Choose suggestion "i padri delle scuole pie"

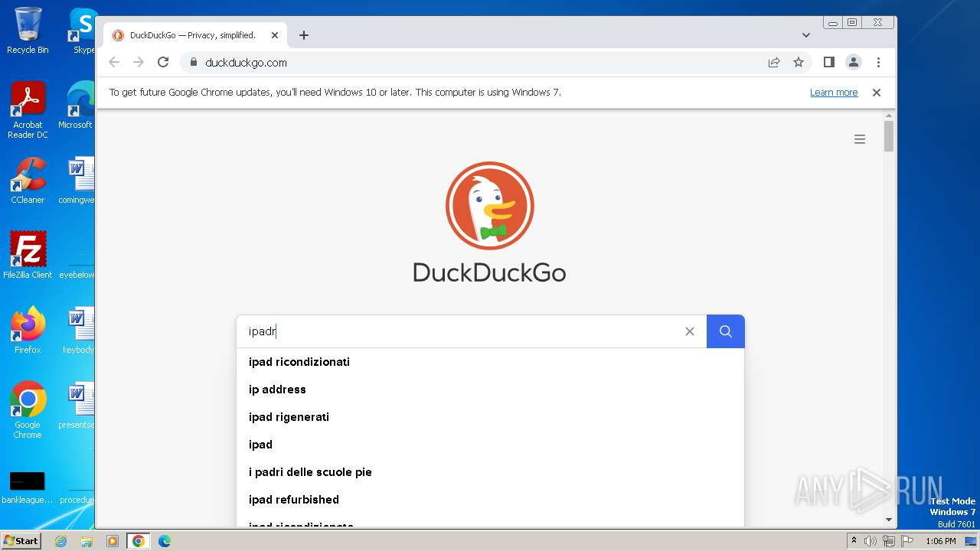coord(490,472)
